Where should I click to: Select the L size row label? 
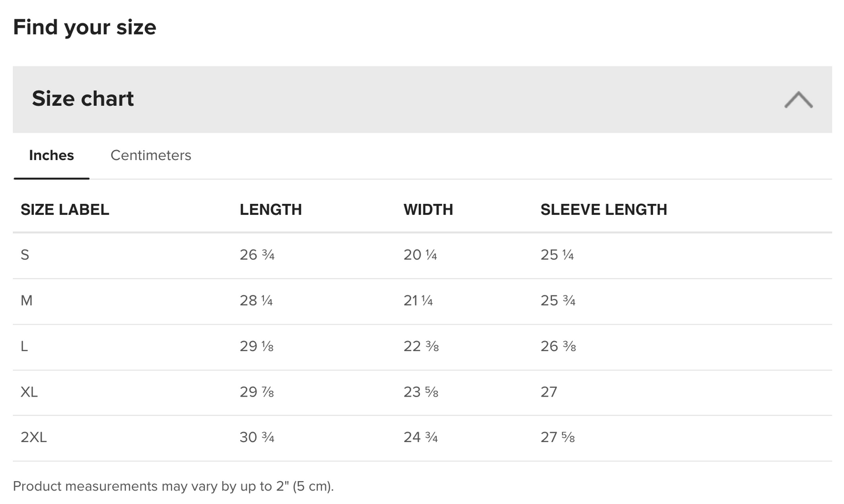tap(24, 346)
